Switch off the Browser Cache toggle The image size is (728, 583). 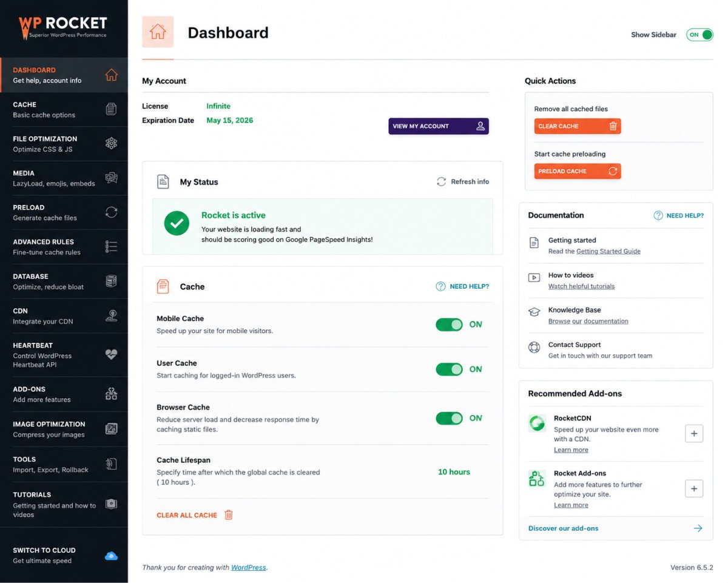pyautogui.click(x=449, y=418)
